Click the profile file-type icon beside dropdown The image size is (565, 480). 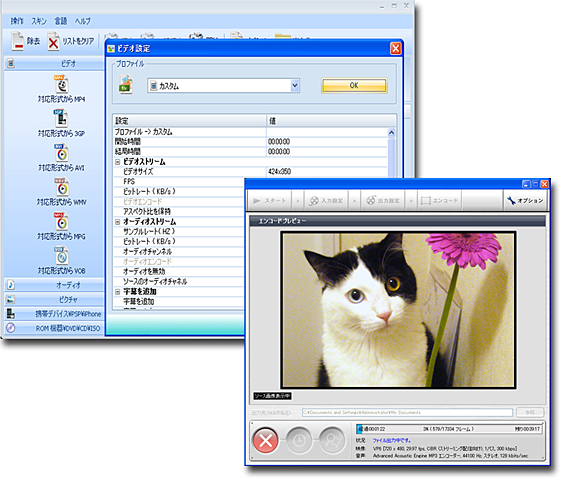coord(126,84)
